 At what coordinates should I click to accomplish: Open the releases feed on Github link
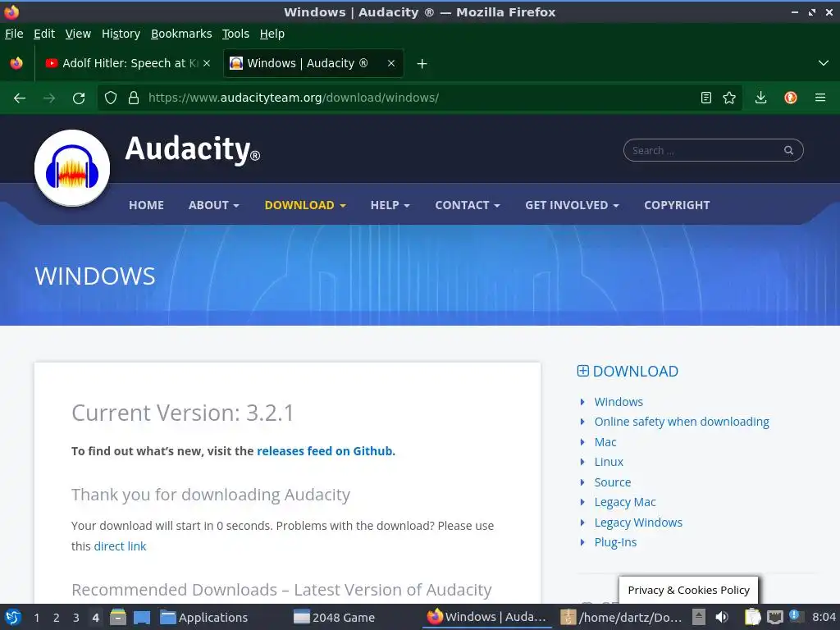click(325, 451)
